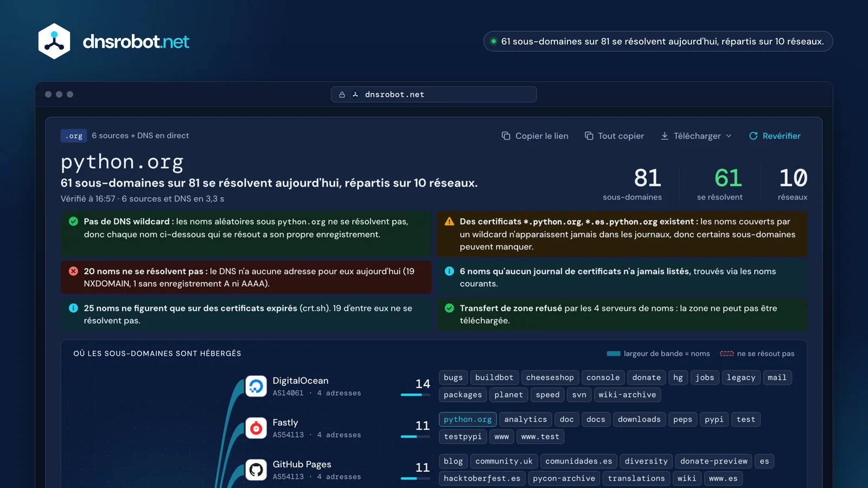
Task: Click the check icon beside 'Transfert de zone refusé'
Action: pyautogui.click(x=449, y=308)
